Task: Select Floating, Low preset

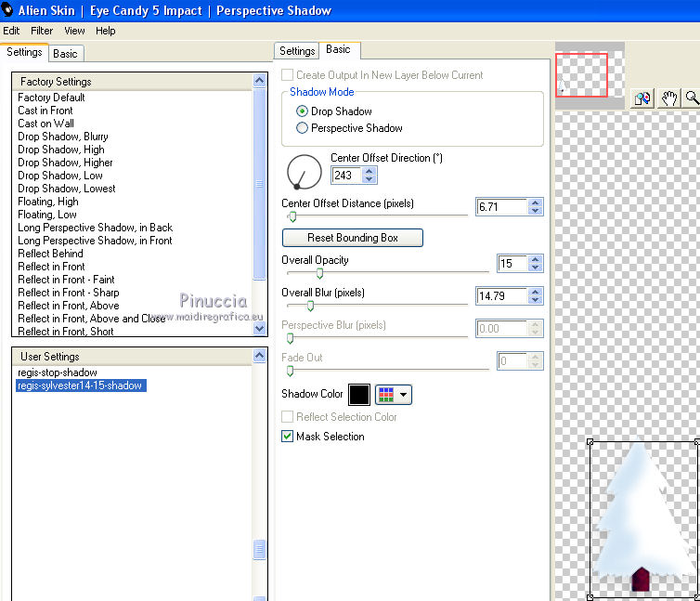Action: [47, 215]
